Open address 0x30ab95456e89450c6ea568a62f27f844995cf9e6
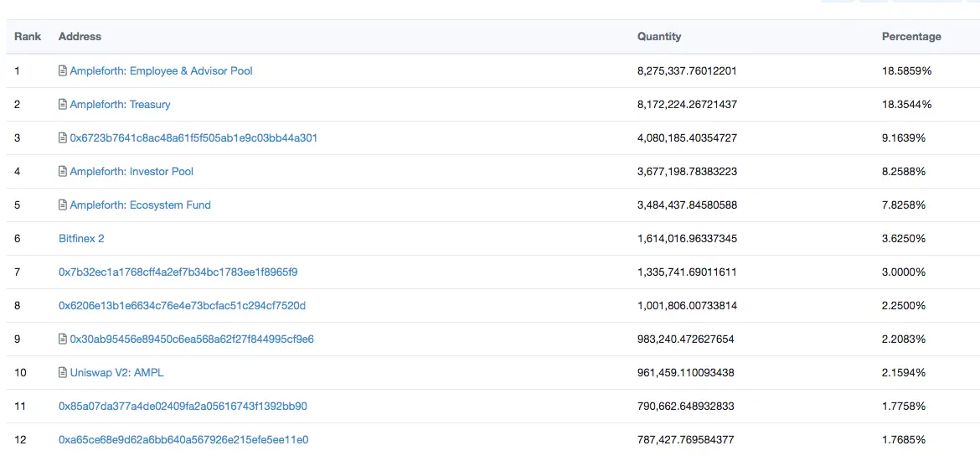The width and height of the screenshot is (980, 456). pyautogui.click(x=192, y=339)
